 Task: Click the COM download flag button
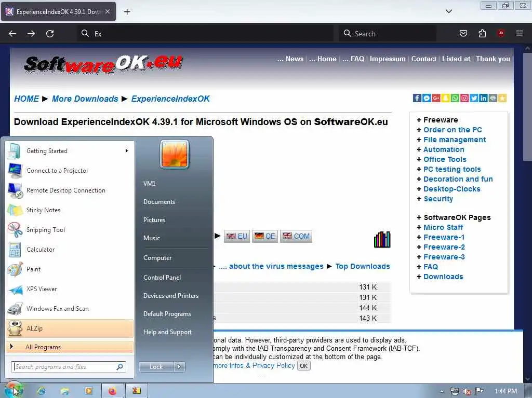(x=296, y=236)
